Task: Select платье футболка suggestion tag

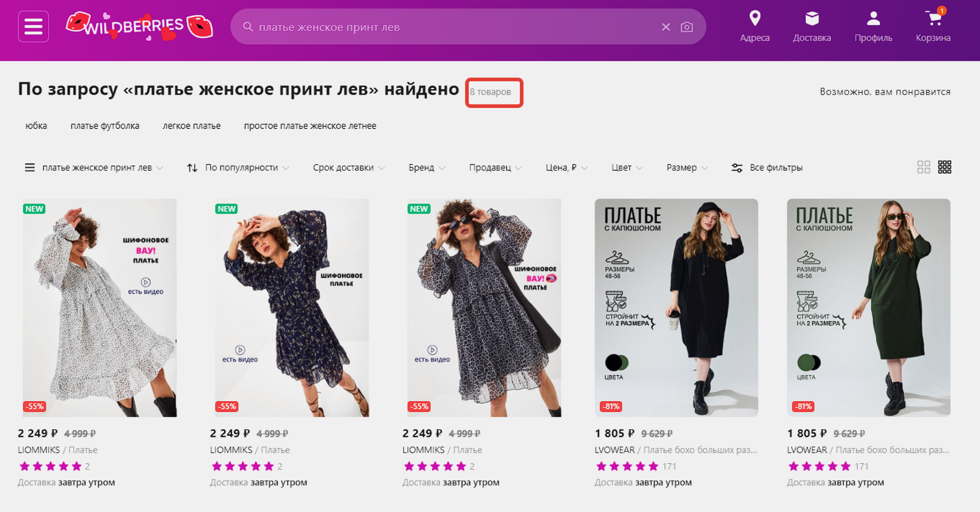Action: (x=105, y=126)
